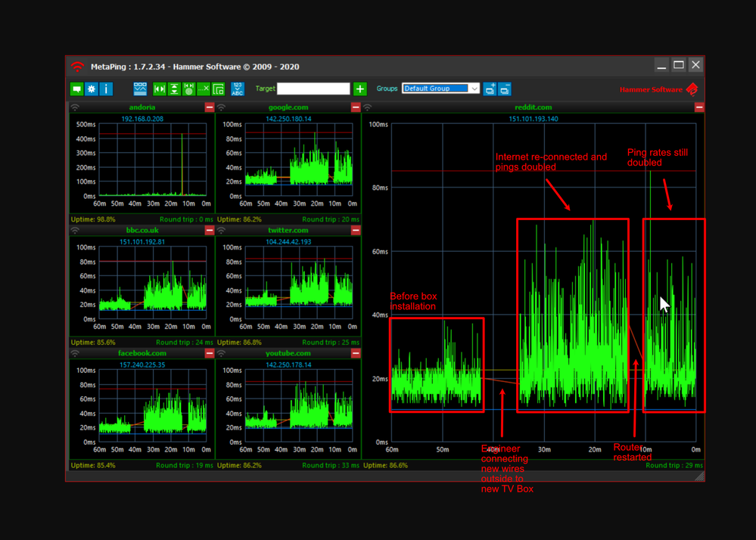Click the add group icon

(x=490, y=89)
